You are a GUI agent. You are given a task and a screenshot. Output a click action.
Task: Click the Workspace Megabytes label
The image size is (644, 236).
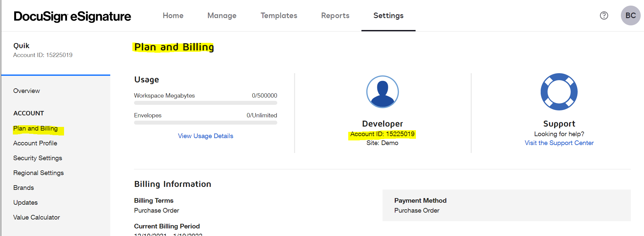point(164,96)
